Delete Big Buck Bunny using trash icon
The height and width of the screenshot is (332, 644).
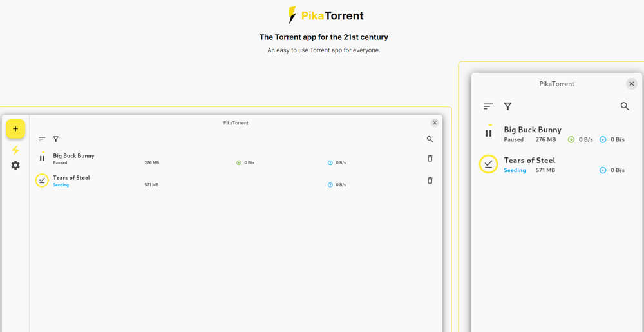(430, 158)
